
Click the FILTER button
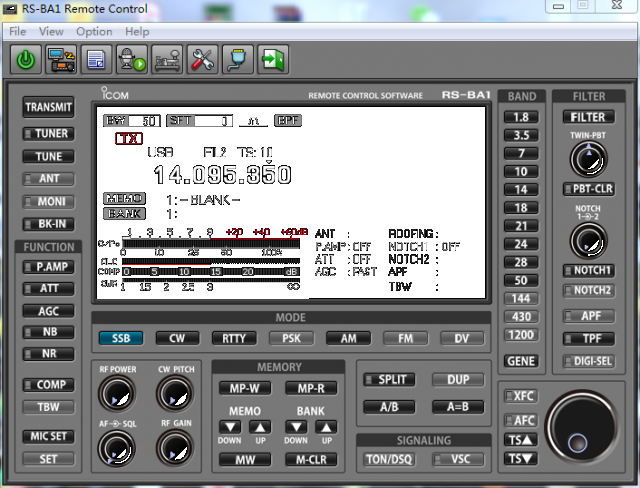[x=589, y=117]
